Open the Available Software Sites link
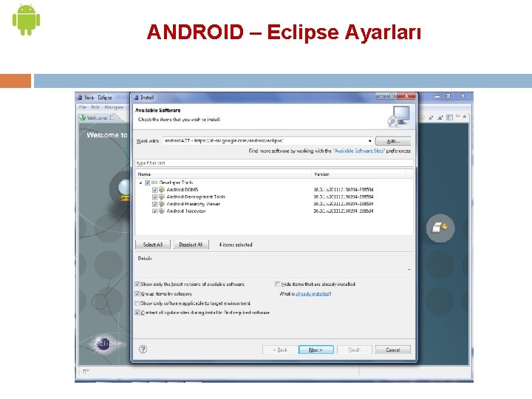The height and width of the screenshot is (399, 532). click(358, 151)
